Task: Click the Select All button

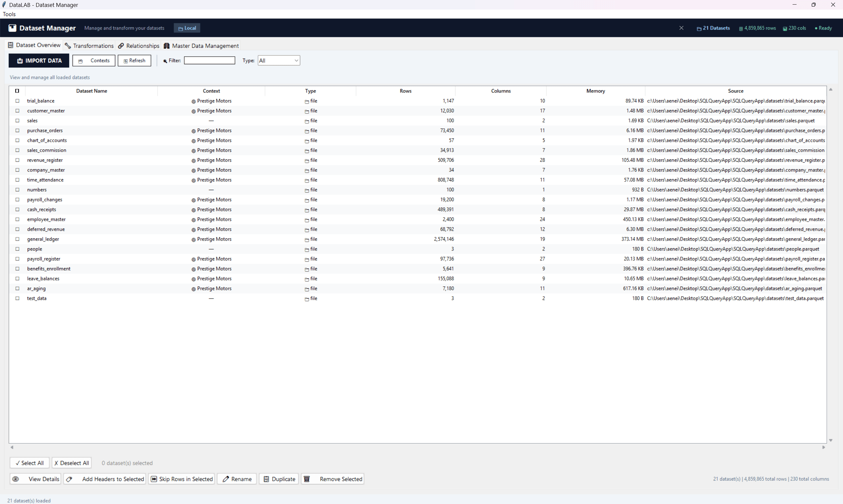Action: pos(29,463)
